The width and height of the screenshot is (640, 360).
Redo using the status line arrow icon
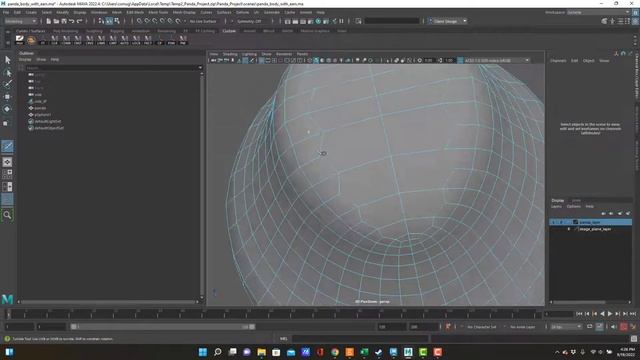point(80,21)
